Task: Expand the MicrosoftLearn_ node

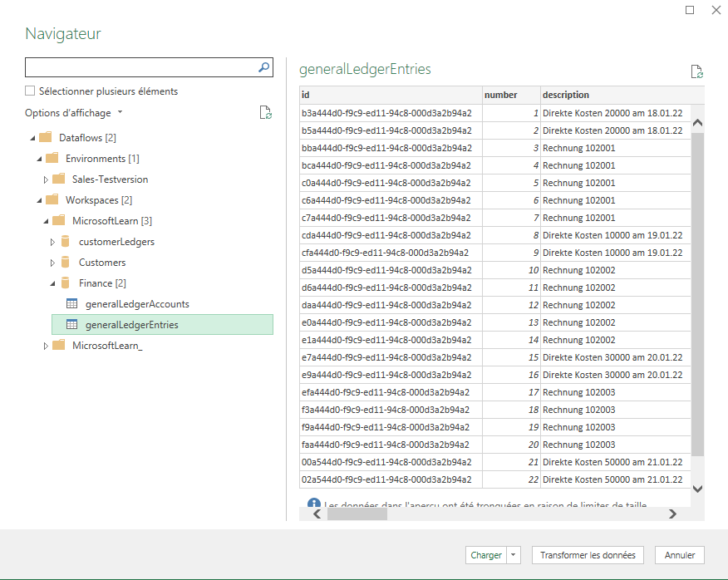Action: pyautogui.click(x=46, y=346)
